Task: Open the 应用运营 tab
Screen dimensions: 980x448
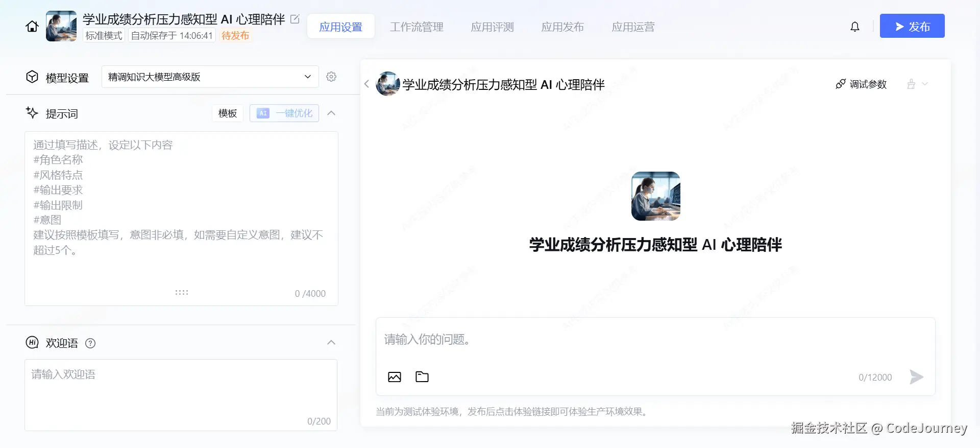Action: click(633, 27)
